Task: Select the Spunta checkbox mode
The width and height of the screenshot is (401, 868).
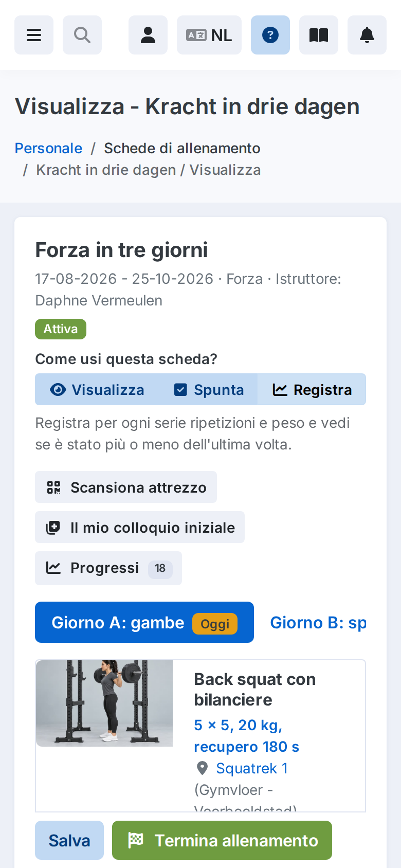Action: [208, 389]
